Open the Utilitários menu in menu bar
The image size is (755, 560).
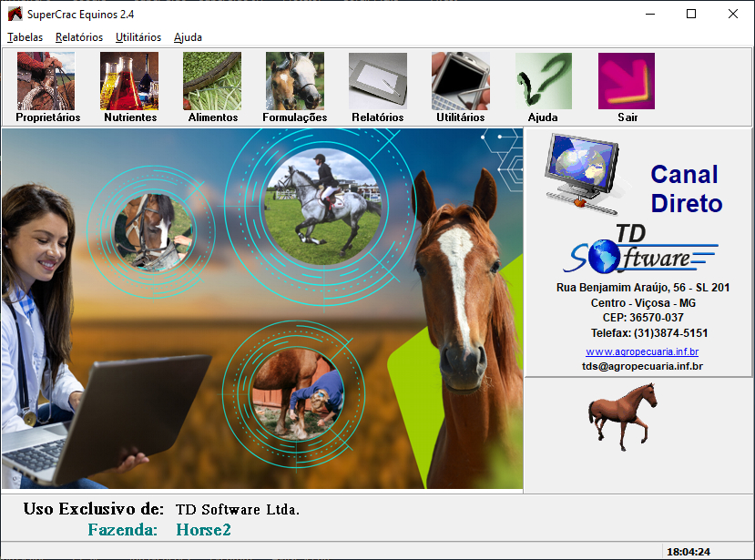tap(138, 37)
